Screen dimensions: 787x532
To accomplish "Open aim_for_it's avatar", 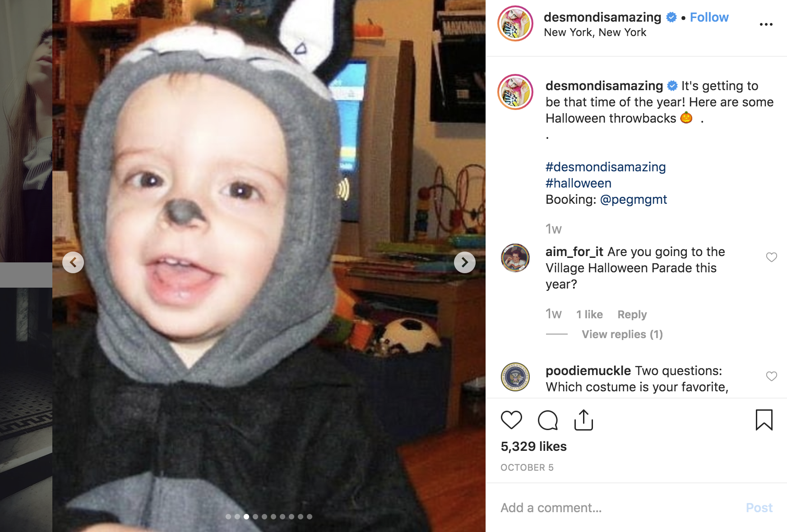I will click(x=515, y=258).
